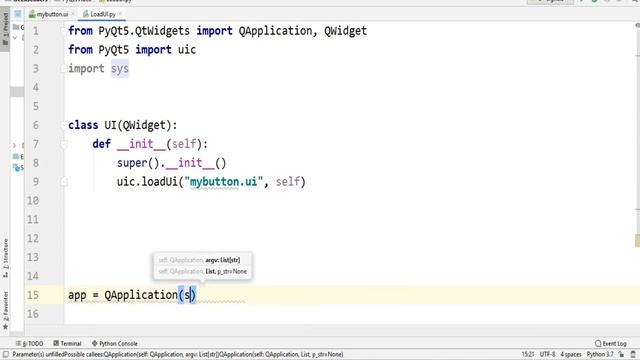Click the mybutton.ui file icon in tab
640x360 pixels.
pyautogui.click(x=32, y=14)
